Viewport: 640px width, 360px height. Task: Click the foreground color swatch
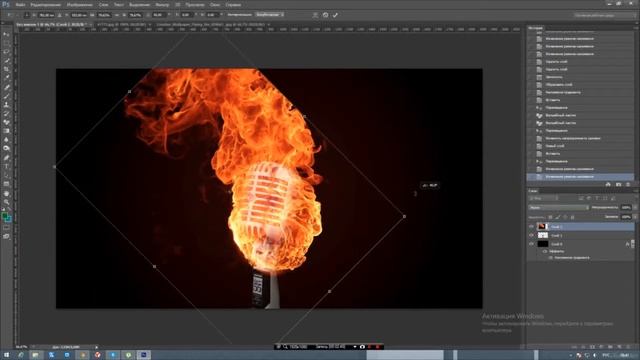coord(4,216)
